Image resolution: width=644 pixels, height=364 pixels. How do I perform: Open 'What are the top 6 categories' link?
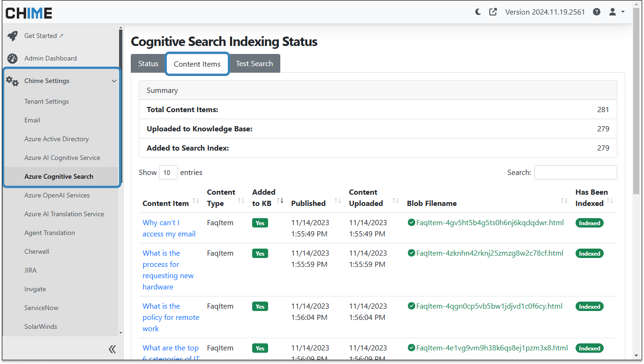(171, 353)
